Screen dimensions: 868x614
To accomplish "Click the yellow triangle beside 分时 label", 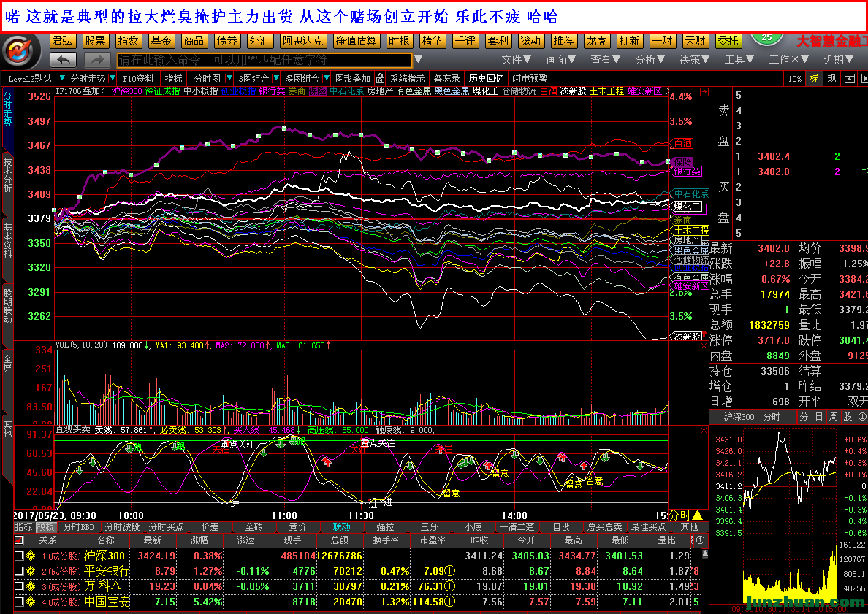I will 698,515.
